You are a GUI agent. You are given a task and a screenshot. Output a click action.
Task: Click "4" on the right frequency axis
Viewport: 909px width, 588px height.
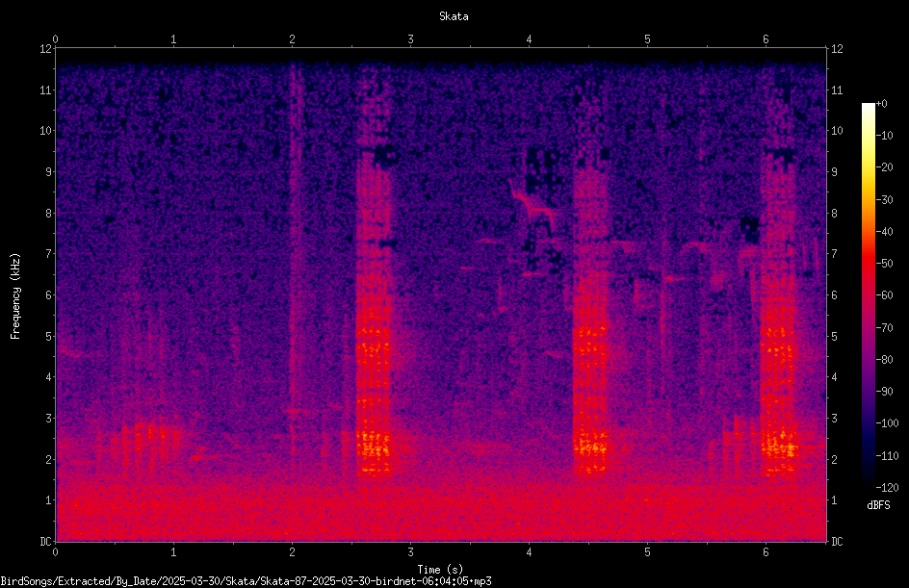(x=834, y=377)
